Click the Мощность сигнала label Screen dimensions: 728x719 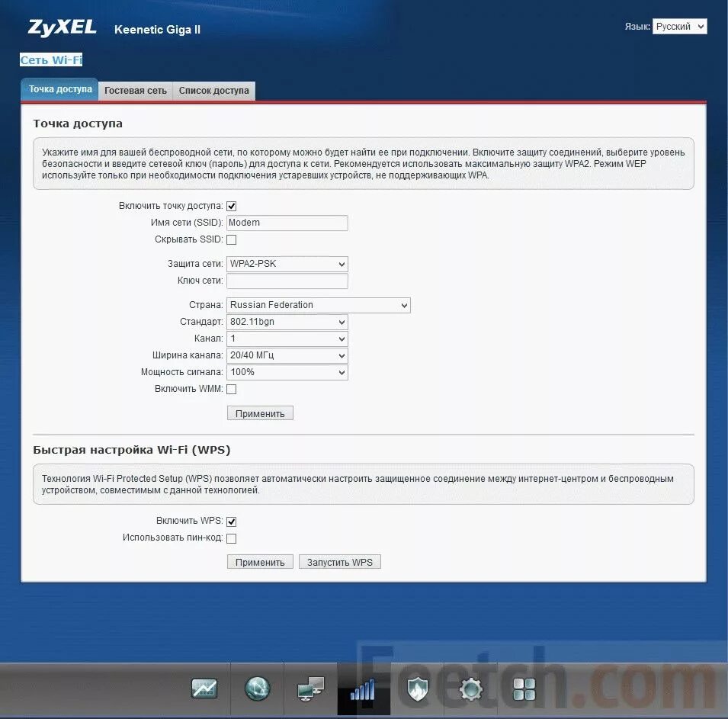pyautogui.click(x=182, y=372)
